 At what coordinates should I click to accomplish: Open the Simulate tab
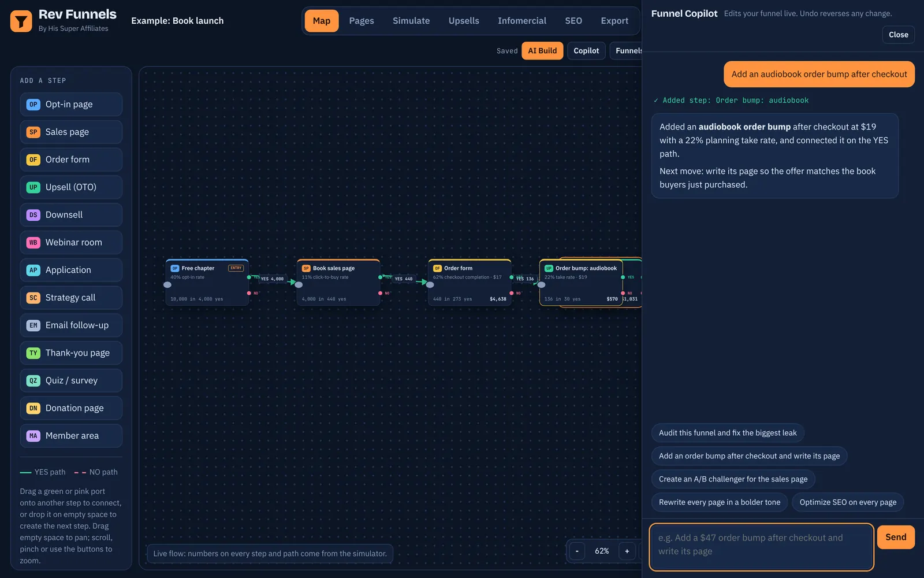tap(411, 21)
